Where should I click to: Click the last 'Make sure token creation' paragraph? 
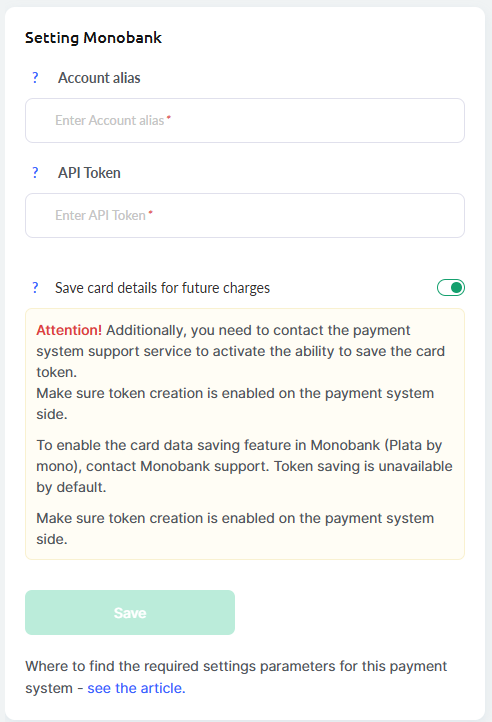235,529
